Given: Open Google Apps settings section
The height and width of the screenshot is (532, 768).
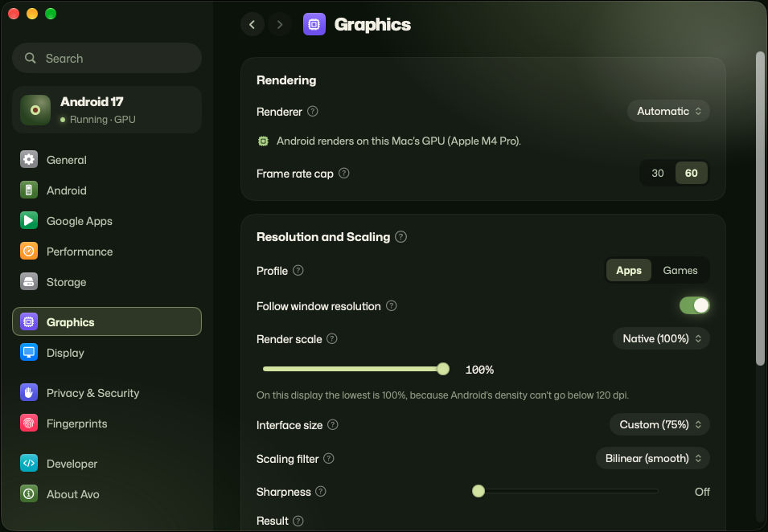Looking at the screenshot, I should (x=107, y=221).
